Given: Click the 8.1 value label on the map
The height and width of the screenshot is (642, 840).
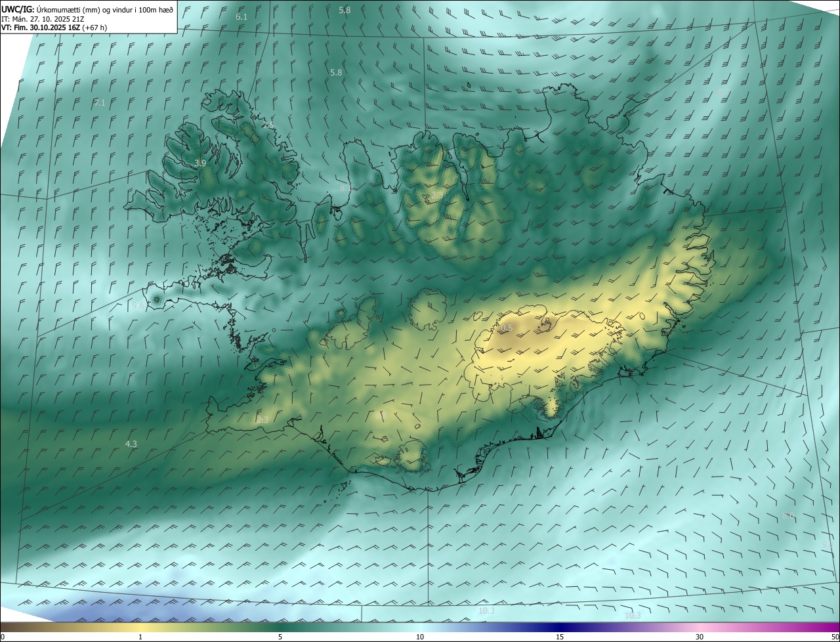Looking at the screenshot, I should [x=345, y=188].
